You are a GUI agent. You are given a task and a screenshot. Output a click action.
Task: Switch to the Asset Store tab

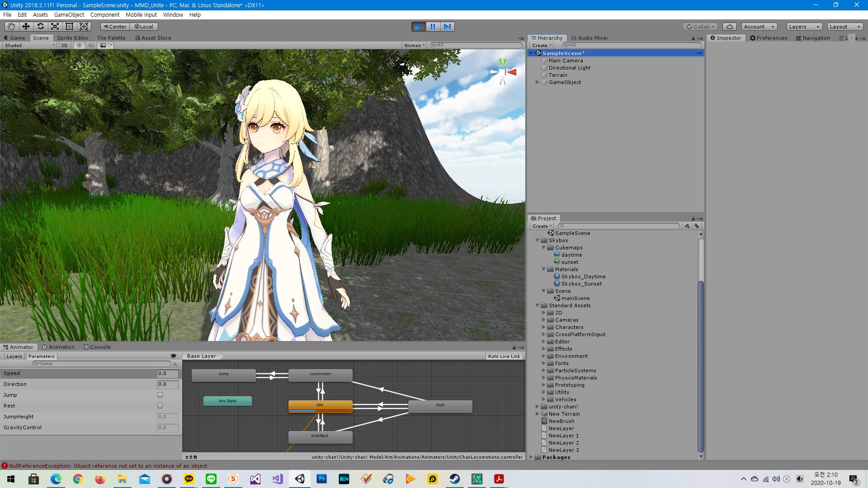tap(153, 38)
